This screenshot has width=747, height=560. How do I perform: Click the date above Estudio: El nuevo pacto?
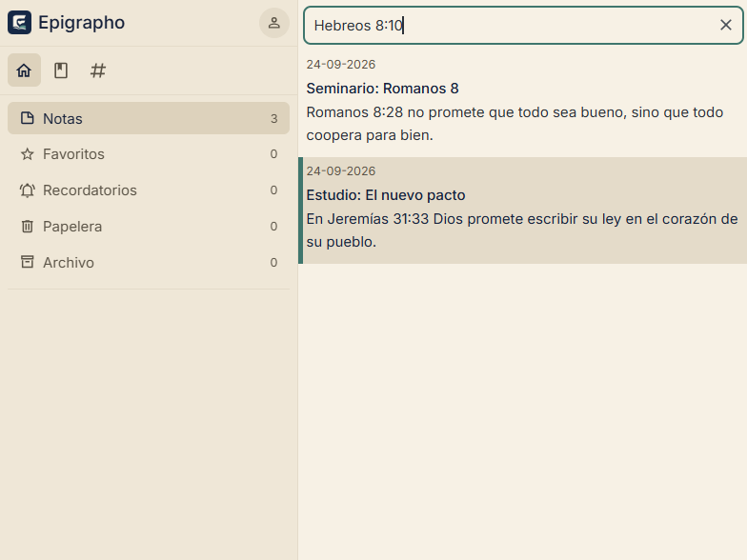point(341,171)
